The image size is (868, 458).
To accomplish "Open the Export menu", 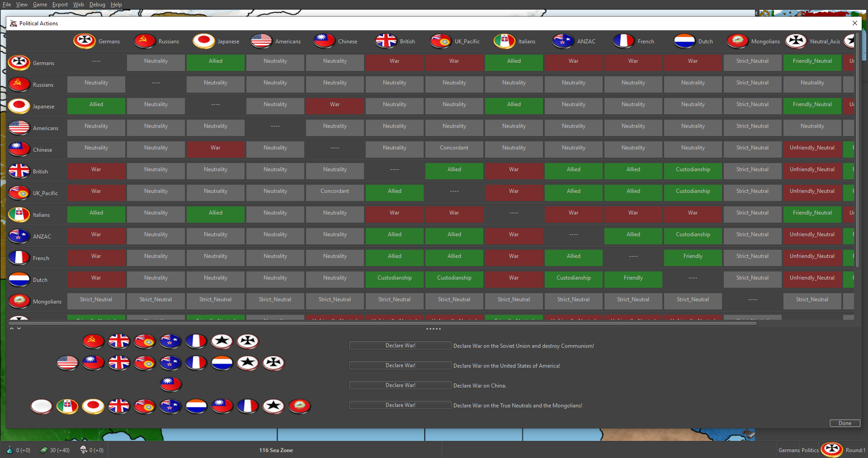I will point(60,5).
